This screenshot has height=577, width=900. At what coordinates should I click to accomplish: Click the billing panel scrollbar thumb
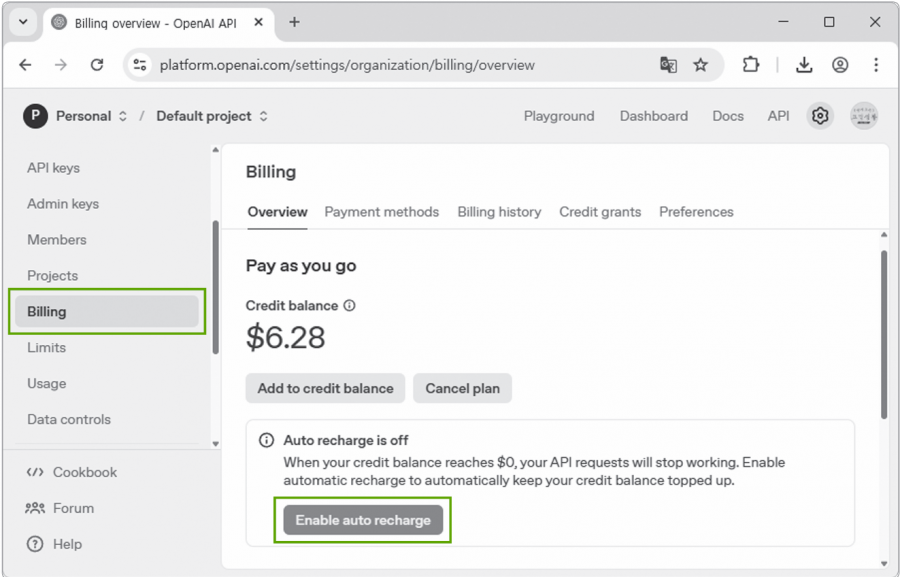[884, 334]
